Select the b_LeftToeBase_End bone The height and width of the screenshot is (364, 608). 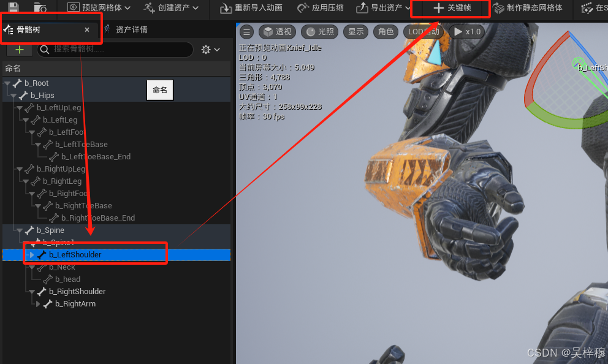[96, 157]
